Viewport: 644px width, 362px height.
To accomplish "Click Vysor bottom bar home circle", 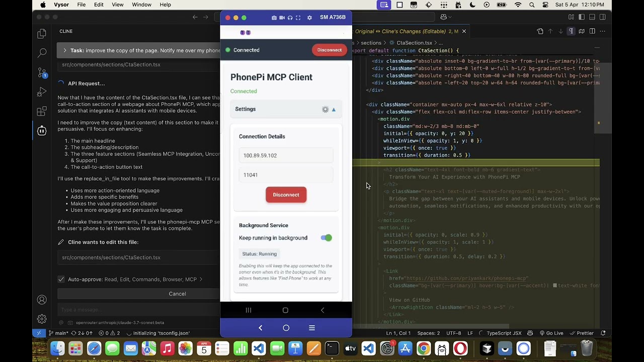I will click(286, 328).
